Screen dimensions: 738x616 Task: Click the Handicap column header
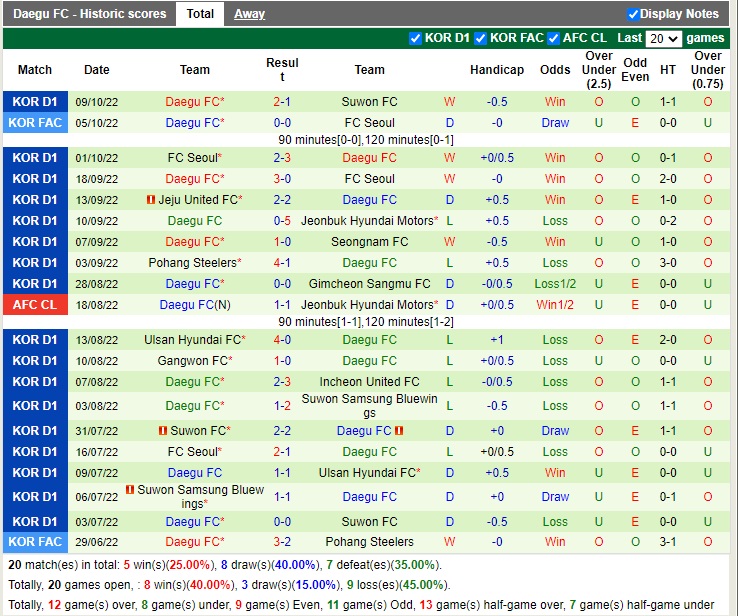point(497,70)
